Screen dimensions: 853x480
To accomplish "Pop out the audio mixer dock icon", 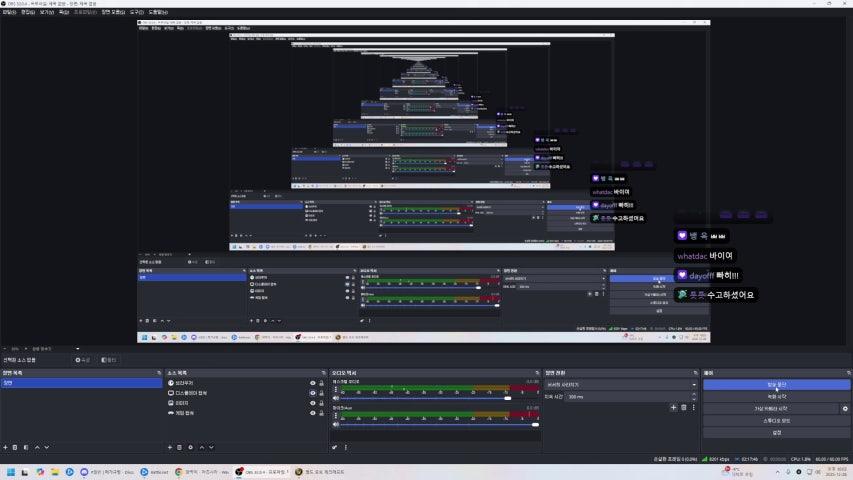I will click(537, 373).
